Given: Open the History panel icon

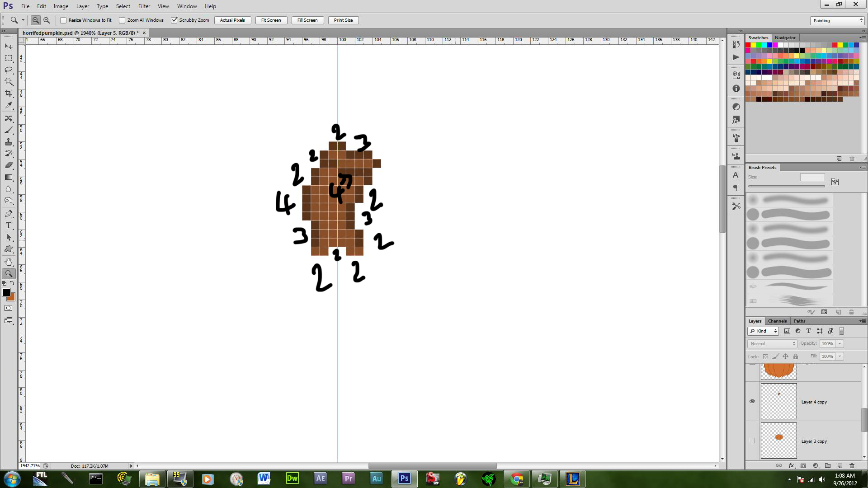Looking at the screenshot, I should click(736, 44).
